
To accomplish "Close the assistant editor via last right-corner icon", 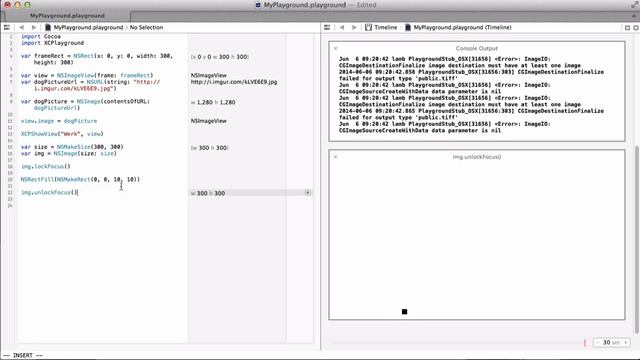I will click(x=636, y=28).
